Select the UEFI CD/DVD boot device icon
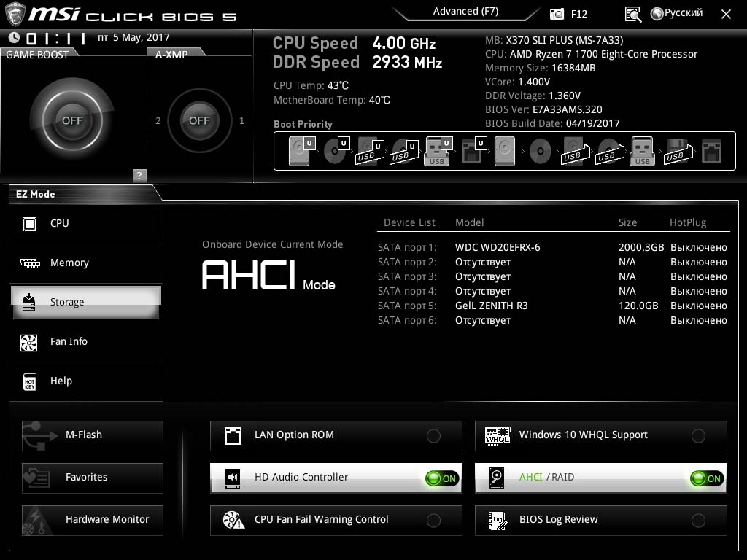Image resolution: width=747 pixels, height=560 pixels. (336, 151)
